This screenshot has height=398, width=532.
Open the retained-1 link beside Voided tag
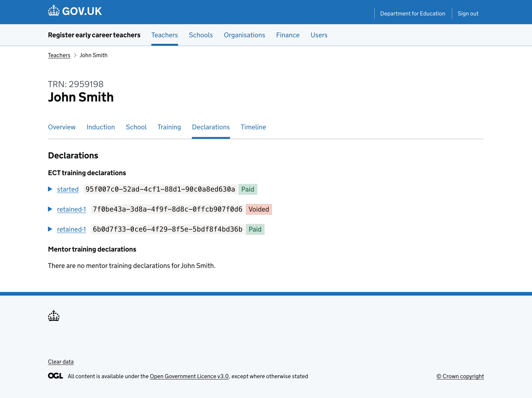coord(71,209)
